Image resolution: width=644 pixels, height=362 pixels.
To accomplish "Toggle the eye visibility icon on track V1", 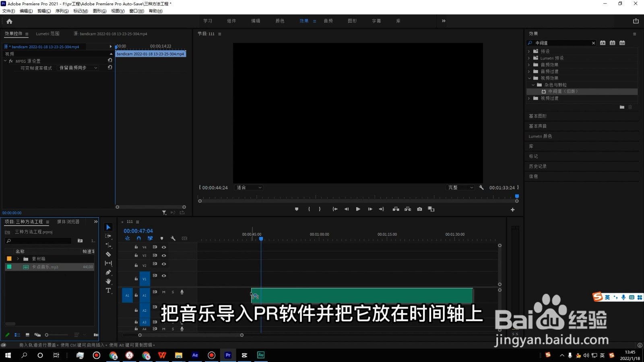I will [164, 276].
